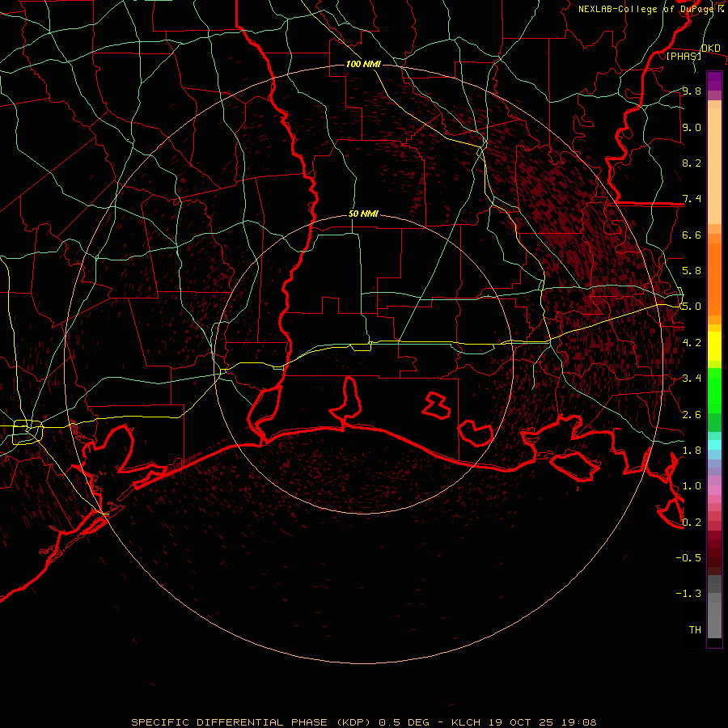The image size is (728, 728).
Task: Click the 1.0 value on the scale
Action: tap(692, 486)
